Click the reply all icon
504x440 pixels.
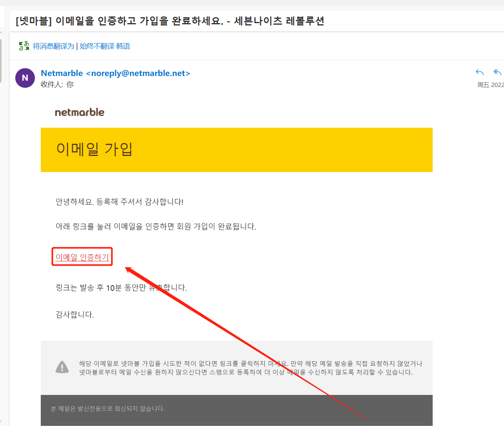click(497, 72)
